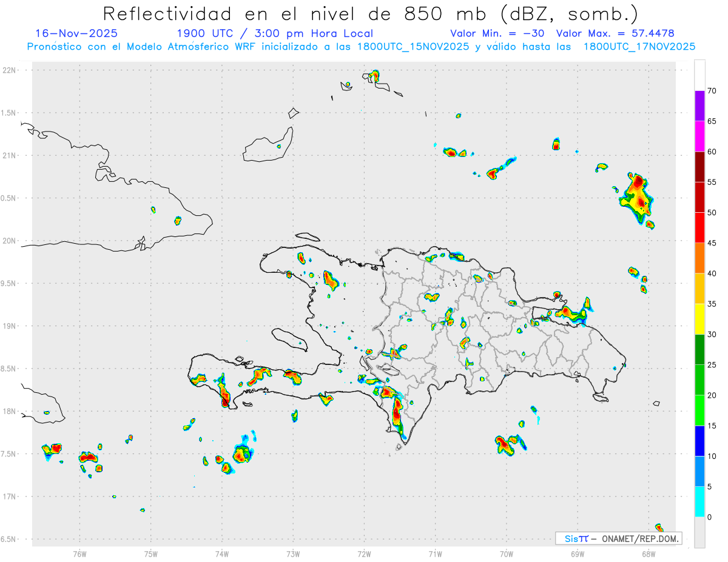Select the purple 65-70 dBZ colorbar segment
The height and width of the screenshot is (562, 728).
click(x=699, y=105)
